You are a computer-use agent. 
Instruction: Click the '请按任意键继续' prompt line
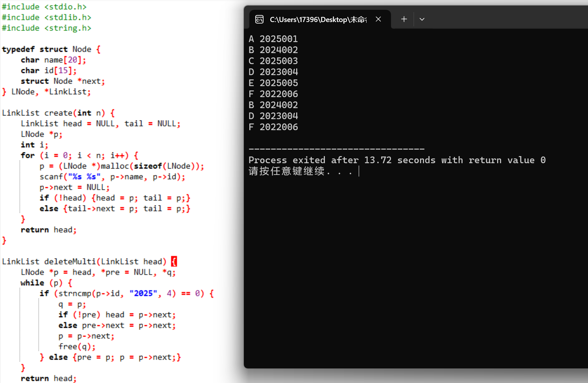[x=301, y=171]
